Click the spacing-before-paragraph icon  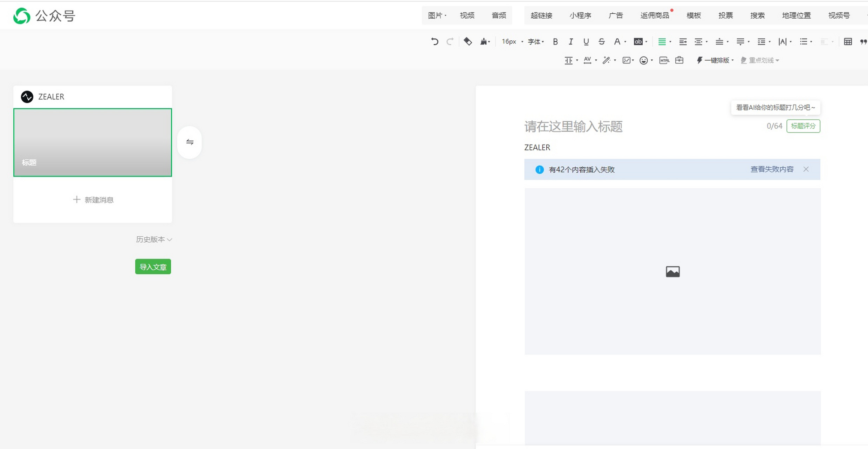(719, 42)
